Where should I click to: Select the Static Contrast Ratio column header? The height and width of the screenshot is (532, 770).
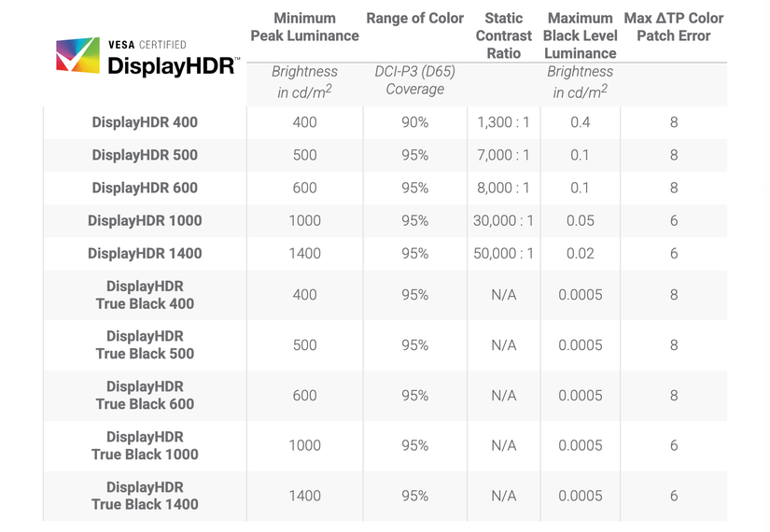click(504, 35)
